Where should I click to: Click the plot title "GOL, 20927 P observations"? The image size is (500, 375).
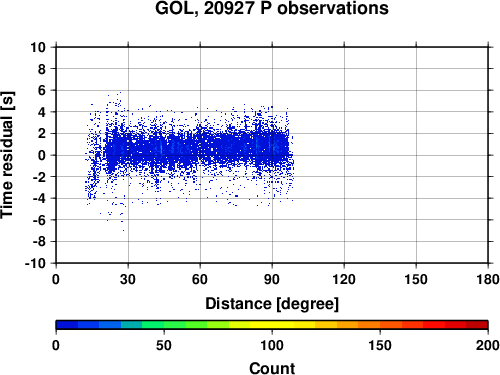272,8
